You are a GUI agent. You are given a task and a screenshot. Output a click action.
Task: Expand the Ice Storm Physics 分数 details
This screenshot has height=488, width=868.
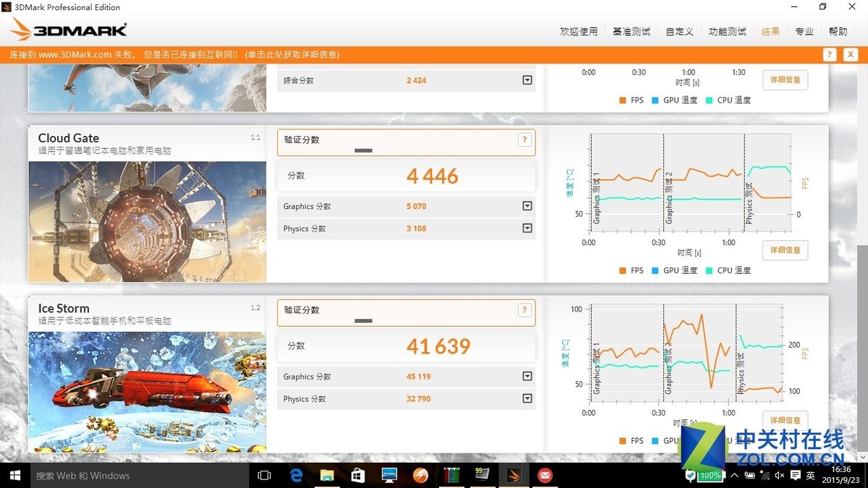point(527,398)
